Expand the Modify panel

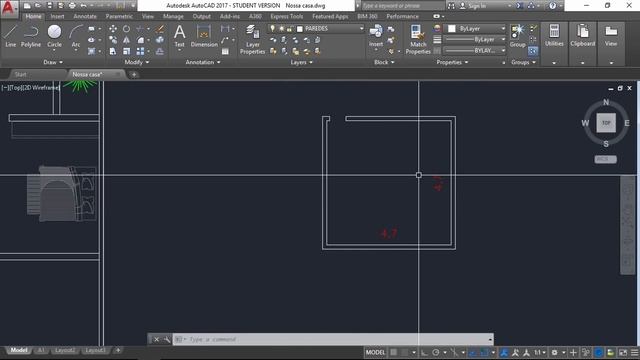click(x=137, y=62)
